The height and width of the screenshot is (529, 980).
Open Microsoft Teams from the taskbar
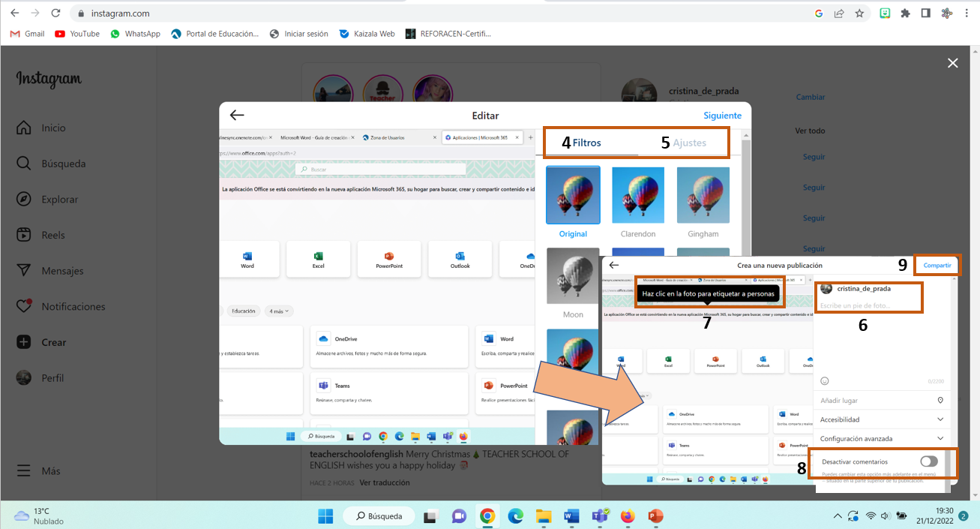point(599,516)
